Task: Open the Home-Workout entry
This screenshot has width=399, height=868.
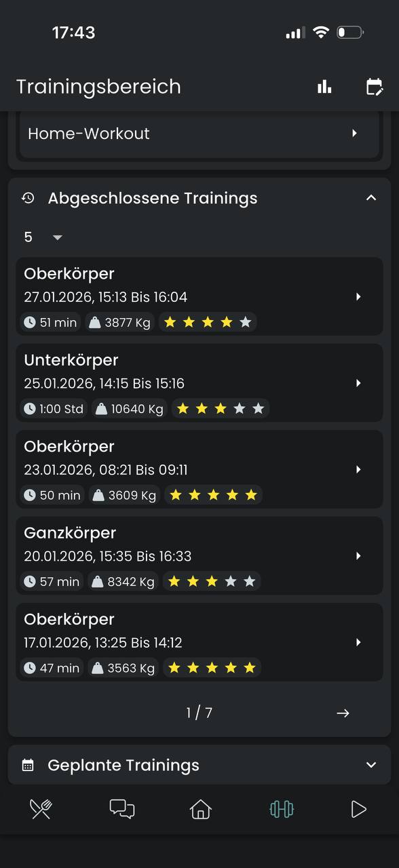Action: (199, 134)
